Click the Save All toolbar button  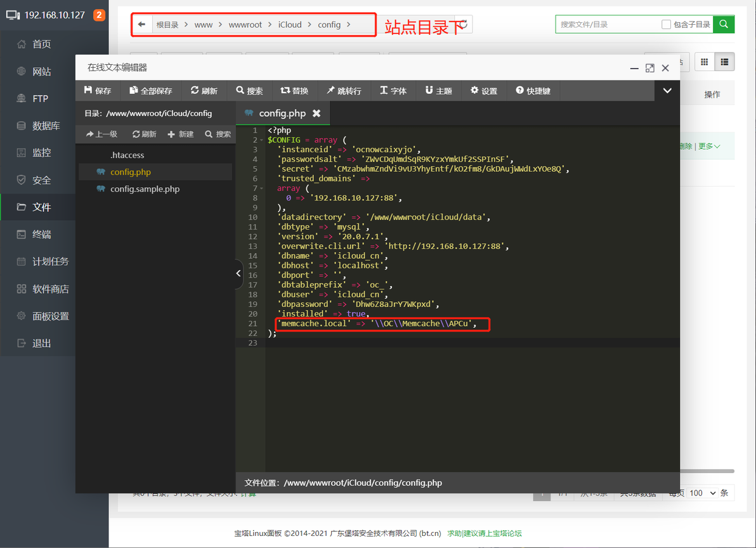[x=150, y=91]
